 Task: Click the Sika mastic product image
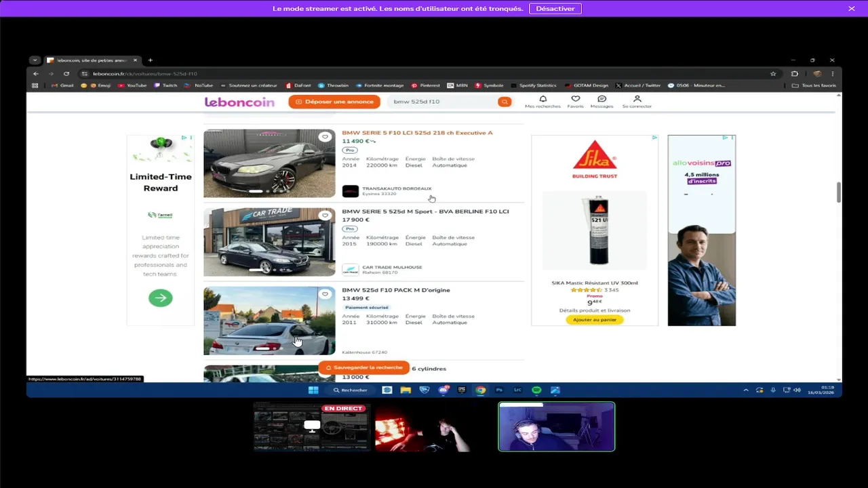(x=594, y=232)
